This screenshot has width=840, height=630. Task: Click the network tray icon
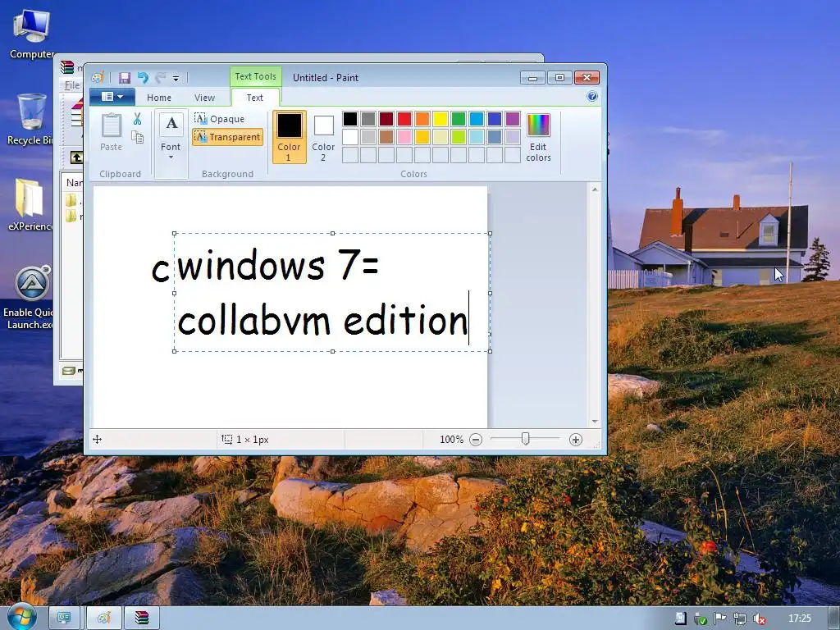tap(739, 619)
